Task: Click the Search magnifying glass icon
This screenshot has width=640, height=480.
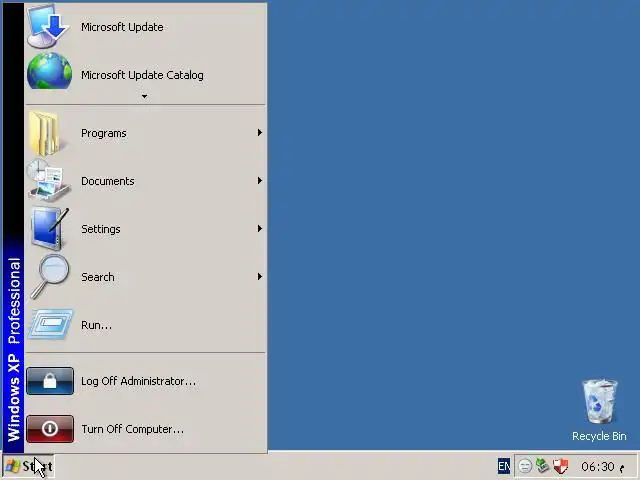Action: coord(49,277)
